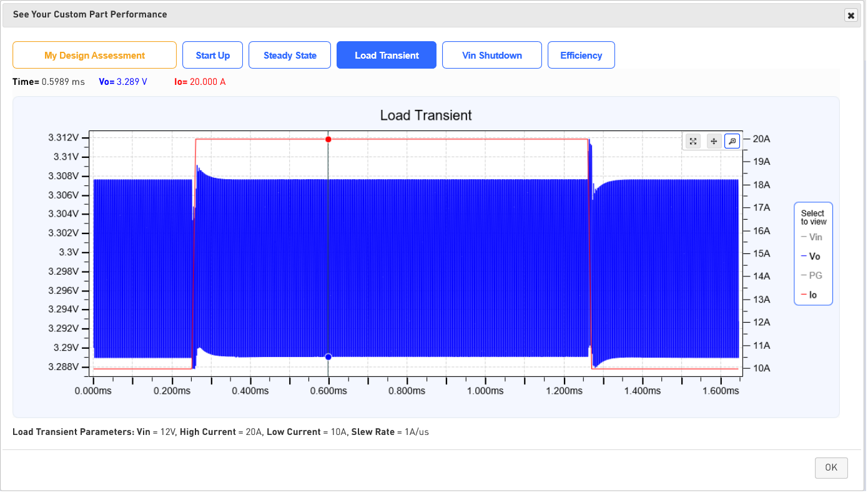Switch to the Steady State tab
The width and height of the screenshot is (868, 493).
290,55
